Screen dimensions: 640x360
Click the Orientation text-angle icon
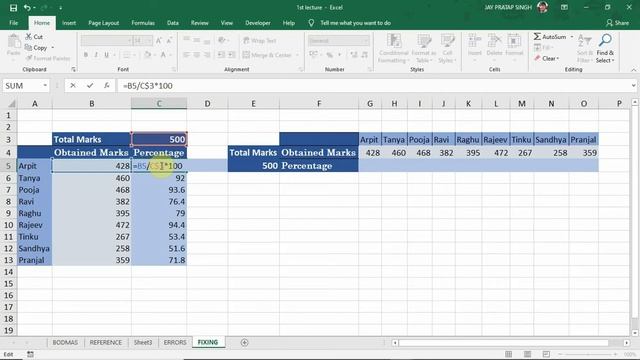coord(222,40)
